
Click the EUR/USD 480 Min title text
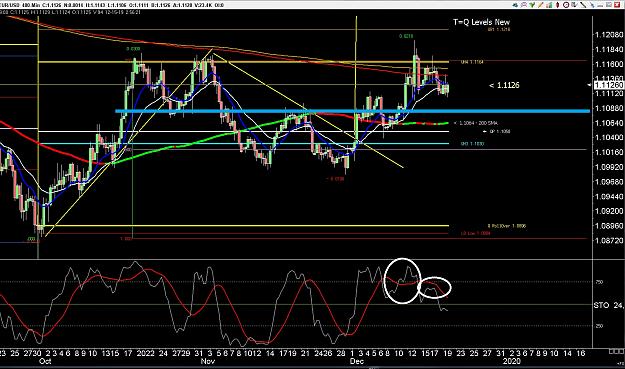click(x=20, y=5)
